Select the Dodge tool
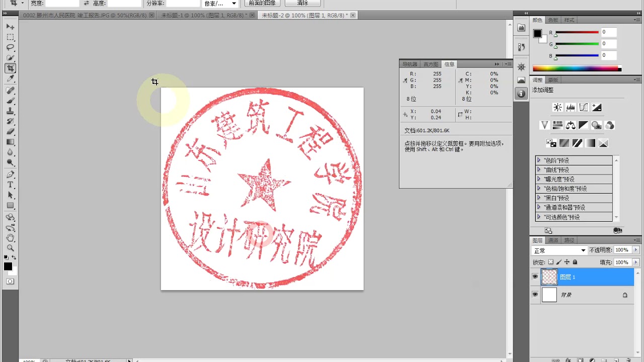The width and height of the screenshot is (644, 362). click(10, 163)
